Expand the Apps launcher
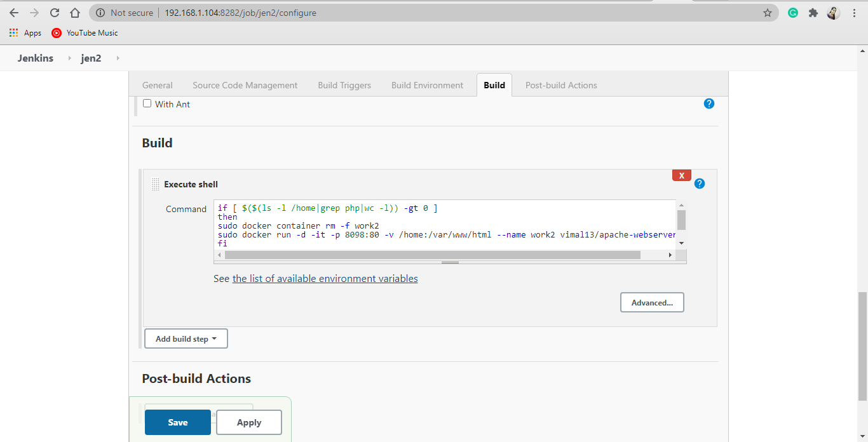 pyautogui.click(x=13, y=33)
